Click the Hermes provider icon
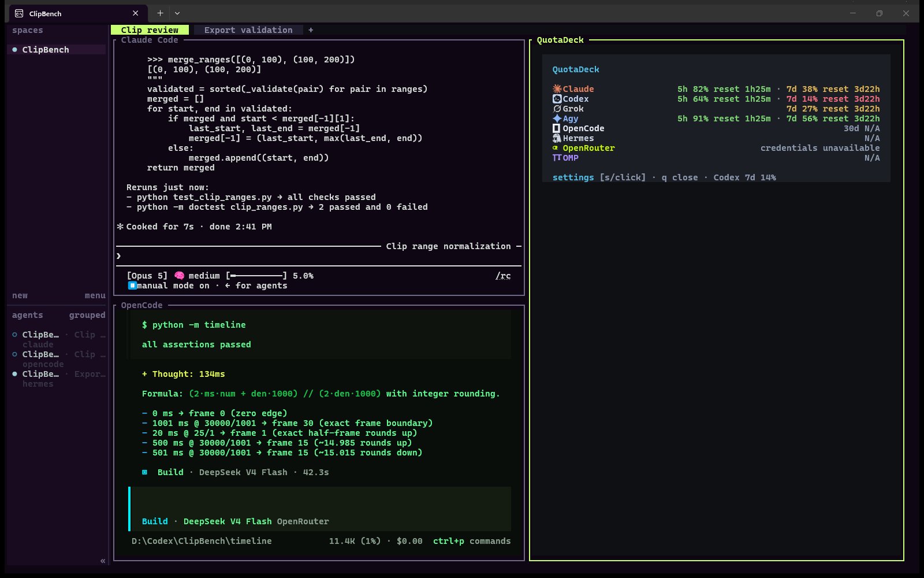Screen dimensions: 924x578 click(557, 138)
